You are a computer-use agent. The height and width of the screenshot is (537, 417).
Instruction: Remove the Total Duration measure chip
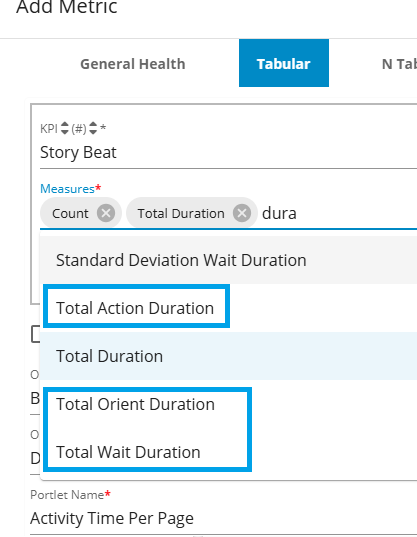(x=242, y=213)
